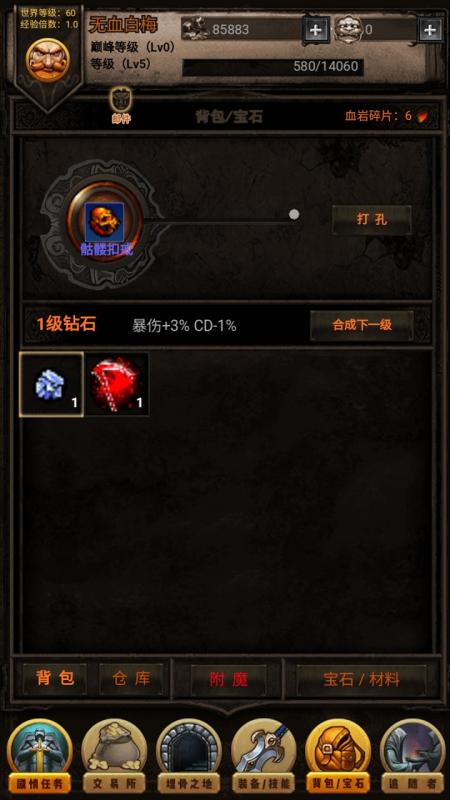Tap the skull belt equipment slot
This screenshot has height=800, width=450.
point(104,223)
